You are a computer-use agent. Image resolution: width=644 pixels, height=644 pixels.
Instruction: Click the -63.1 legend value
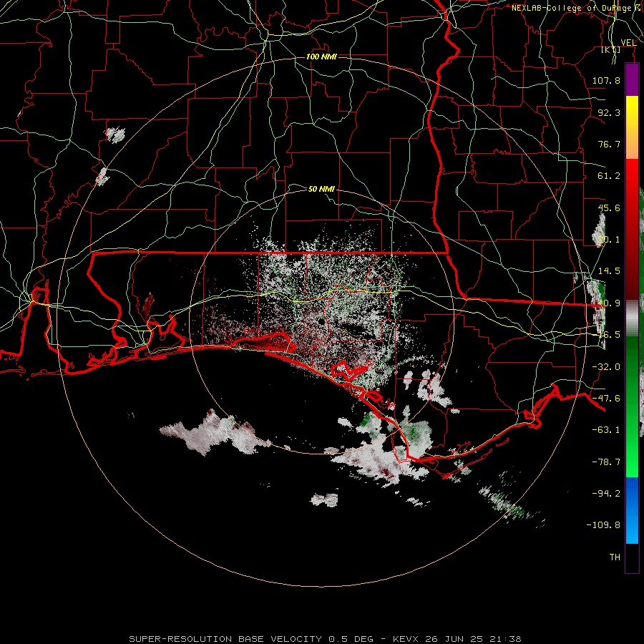(x=606, y=430)
